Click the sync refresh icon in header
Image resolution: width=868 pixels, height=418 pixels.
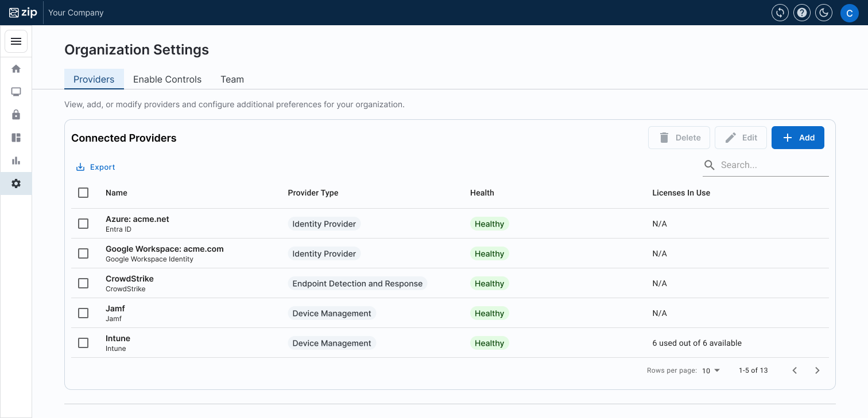point(780,13)
